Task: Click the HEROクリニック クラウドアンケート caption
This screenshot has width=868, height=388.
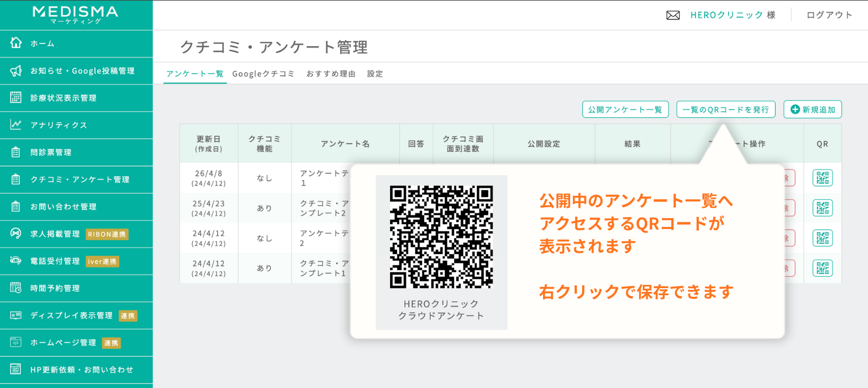Action: pos(441,310)
